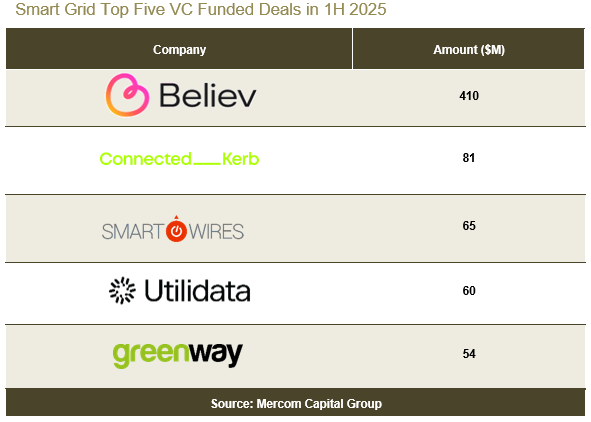Image resolution: width=591 pixels, height=422 pixels.
Task: Click the Connected Kerb green logo
Action: tap(179, 159)
